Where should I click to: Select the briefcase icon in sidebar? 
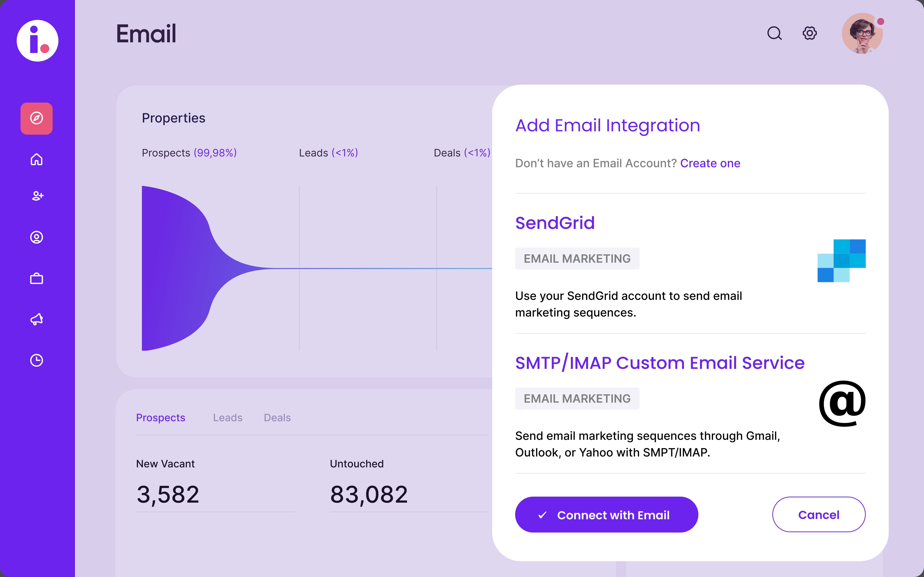coord(37,279)
